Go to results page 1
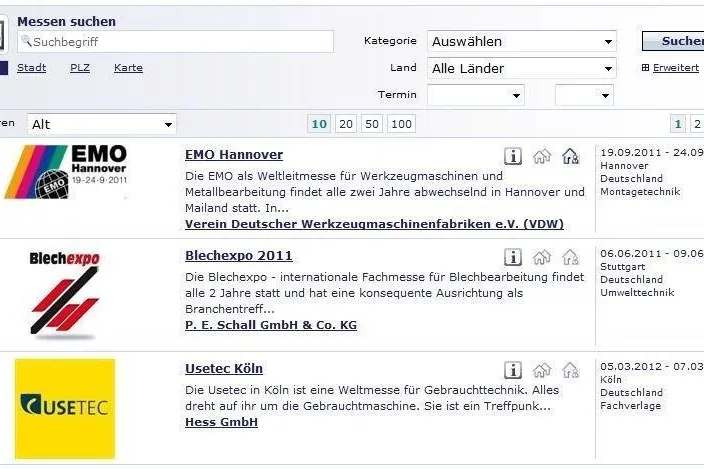This screenshot has width=704, height=469. 678,124
